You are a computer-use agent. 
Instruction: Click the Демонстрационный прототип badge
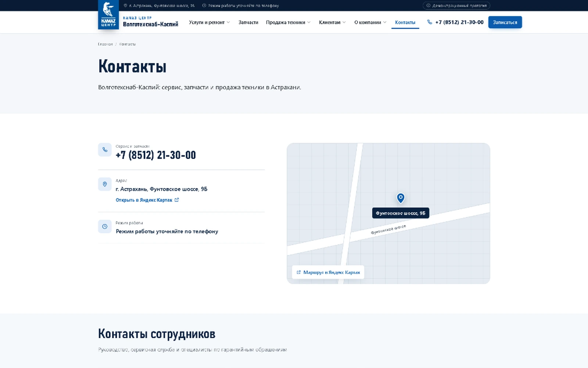pyautogui.click(x=456, y=6)
